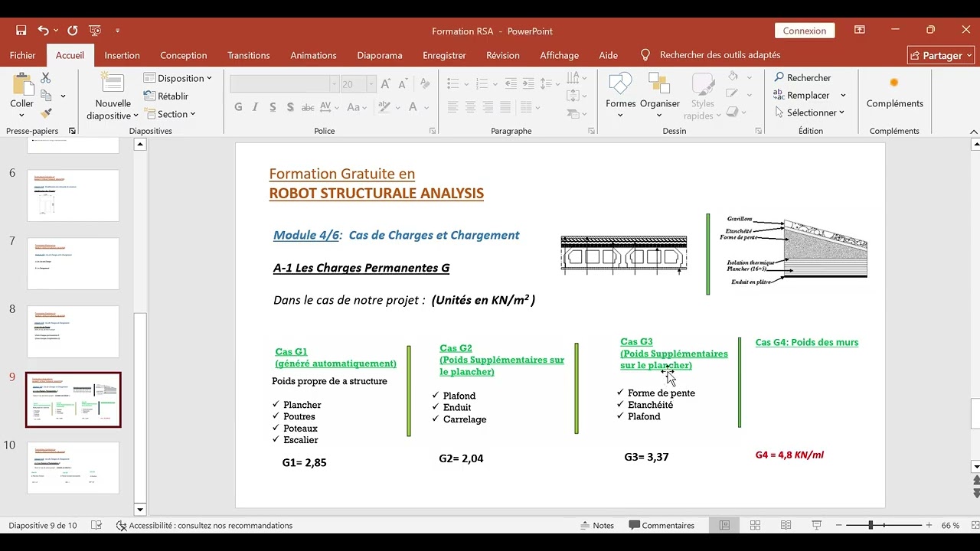980x551 pixels.
Task: Toggle text shadow formatting
Action: point(290,107)
